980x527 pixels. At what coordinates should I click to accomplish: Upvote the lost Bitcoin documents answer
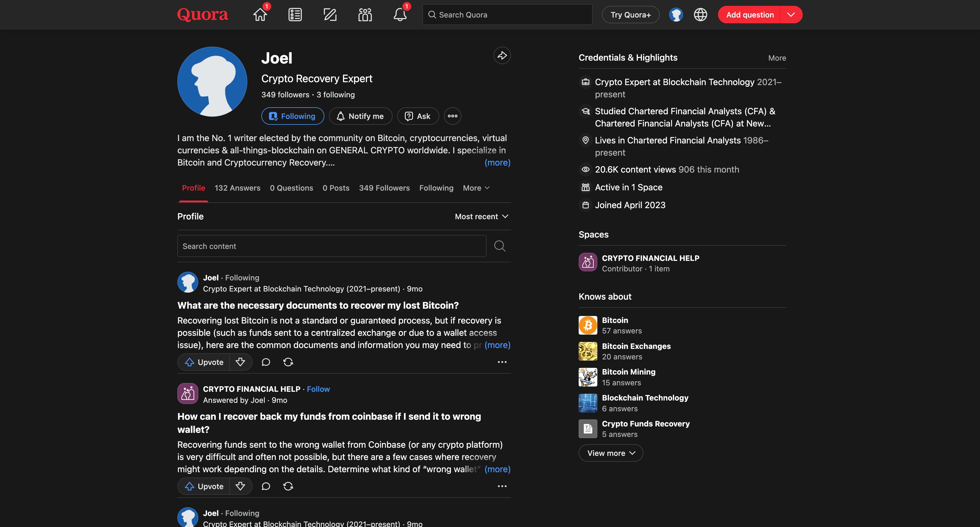[204, 362]
